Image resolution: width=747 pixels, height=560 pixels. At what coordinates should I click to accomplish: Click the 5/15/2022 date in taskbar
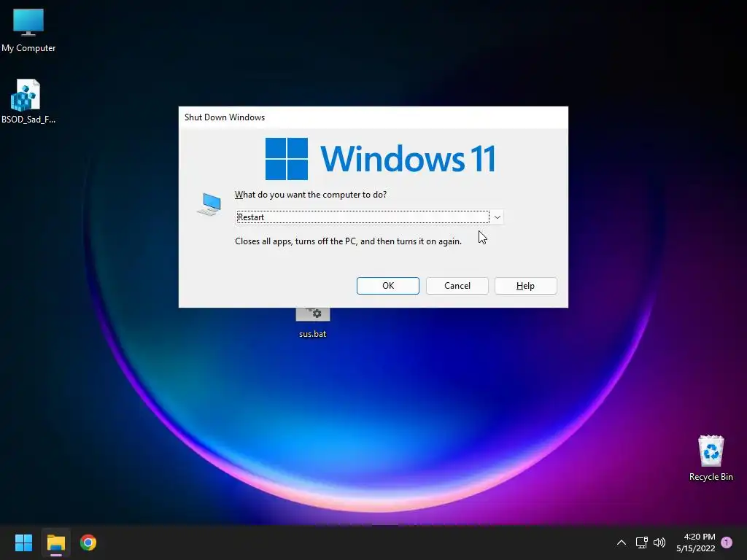click(x=695, y=548)
